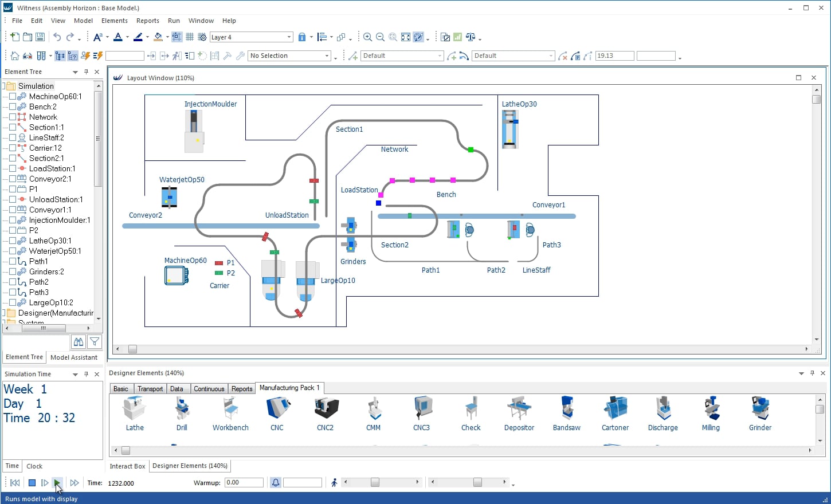Click the Warmup input field

244,483
